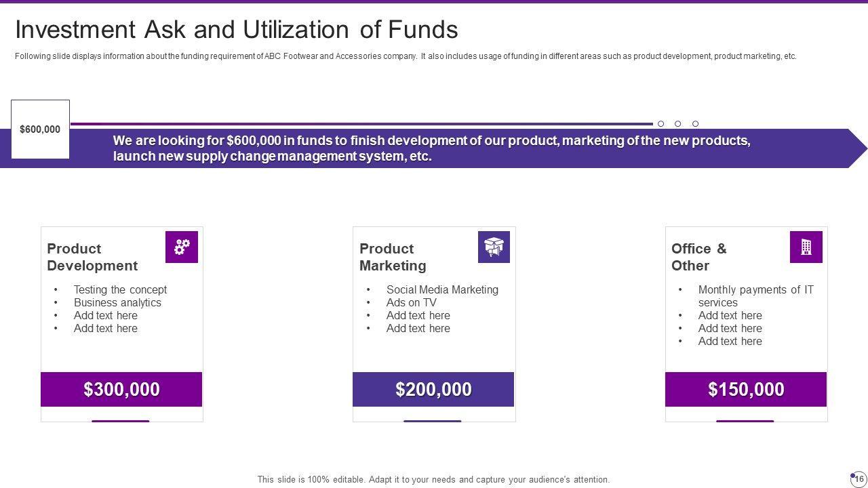
Task: Click the middle small circle on the purple line
Action: click(678, 124)
